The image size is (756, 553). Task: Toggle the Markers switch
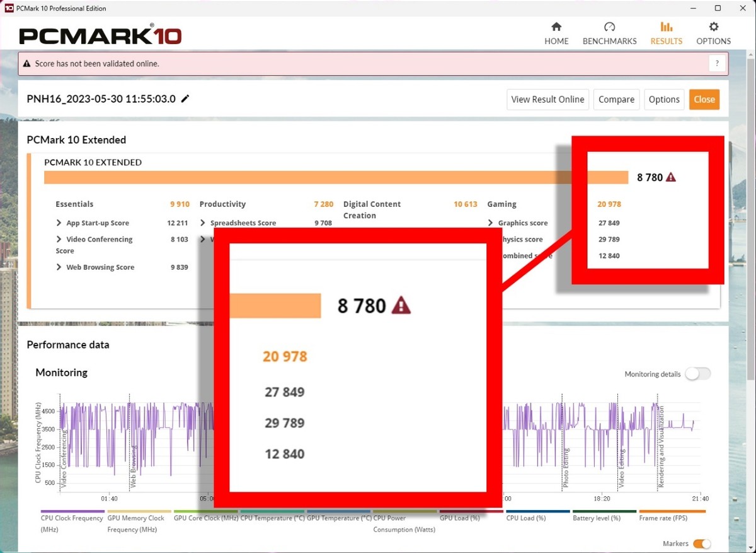pyautogui.click(x=702, y=544)
